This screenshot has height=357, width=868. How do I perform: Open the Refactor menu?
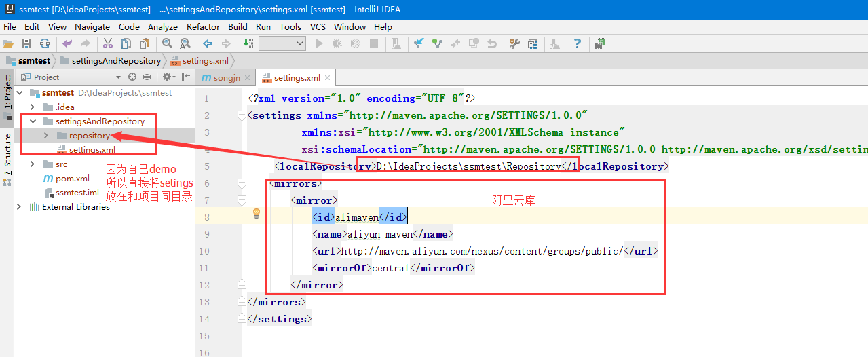[x=203, y=27]
